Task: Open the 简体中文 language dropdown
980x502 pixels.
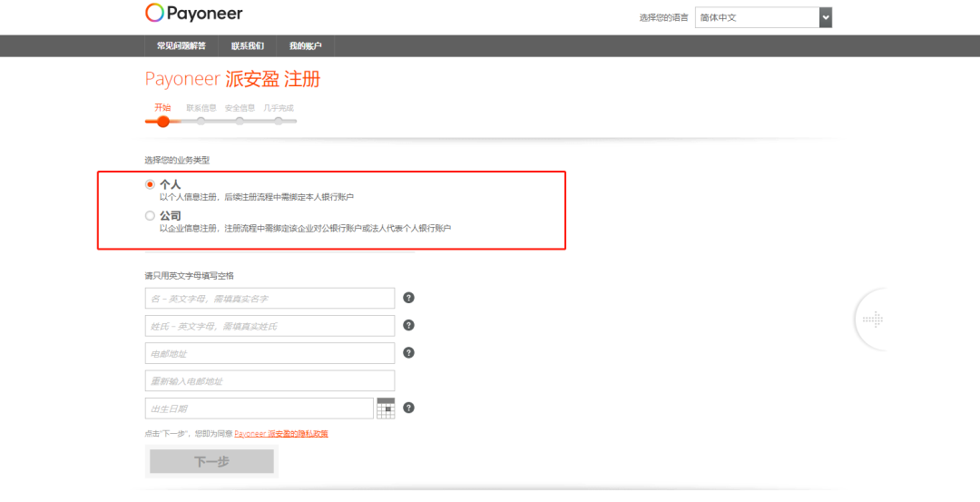Action: tap(756, 17)
